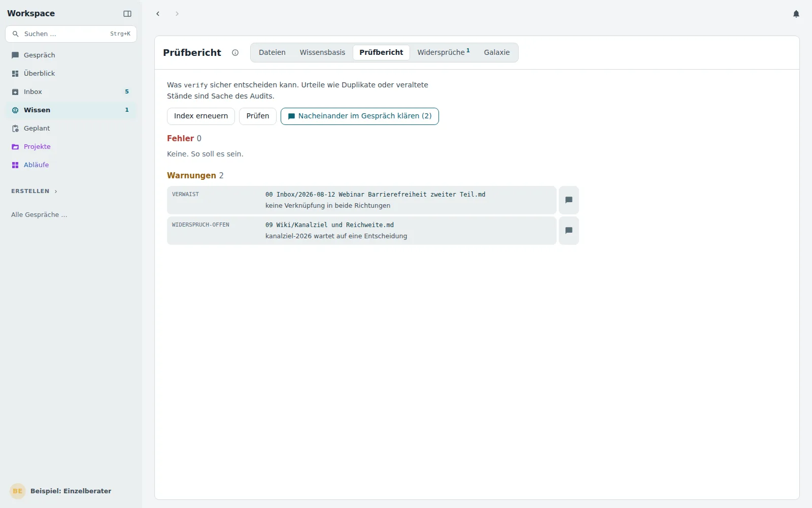Screen dimensions: 812x508
Task: Switch to the Dateien tab
Action: coord(272,52)
